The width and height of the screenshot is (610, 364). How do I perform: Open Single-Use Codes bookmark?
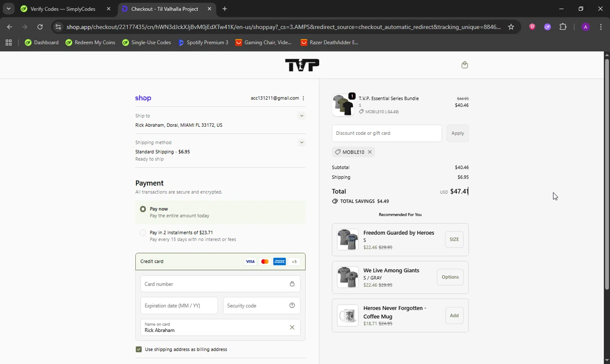click(146, 42)
